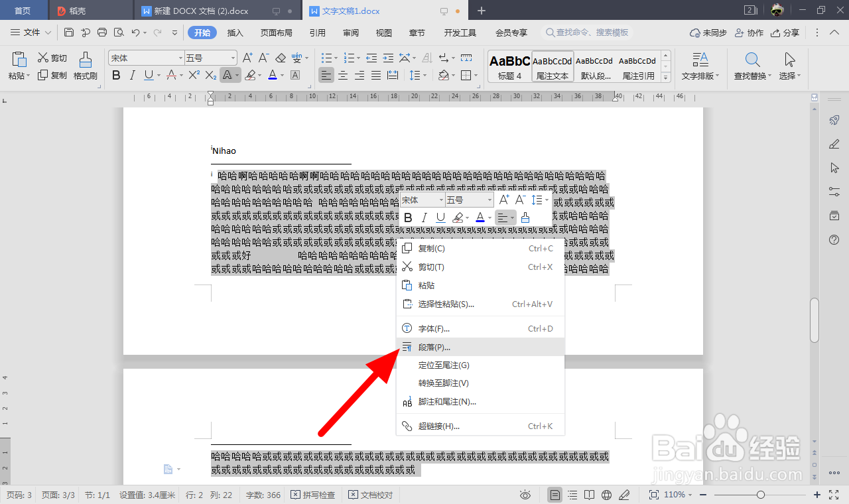The image size is (849, 504).
Task: Click the zoom slider handle
Action: 761,495
